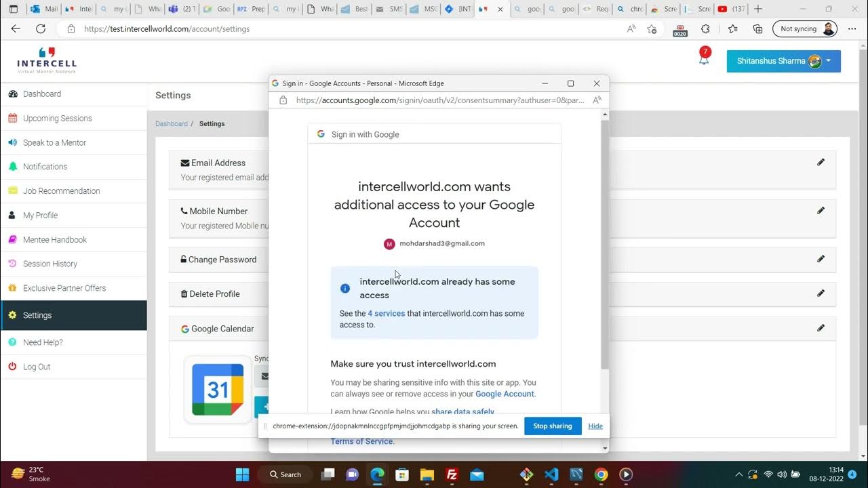Screen dimensions: 868x488
Task: Click the Dashboard breadcrumb link
Action: [x=172, y=124]
